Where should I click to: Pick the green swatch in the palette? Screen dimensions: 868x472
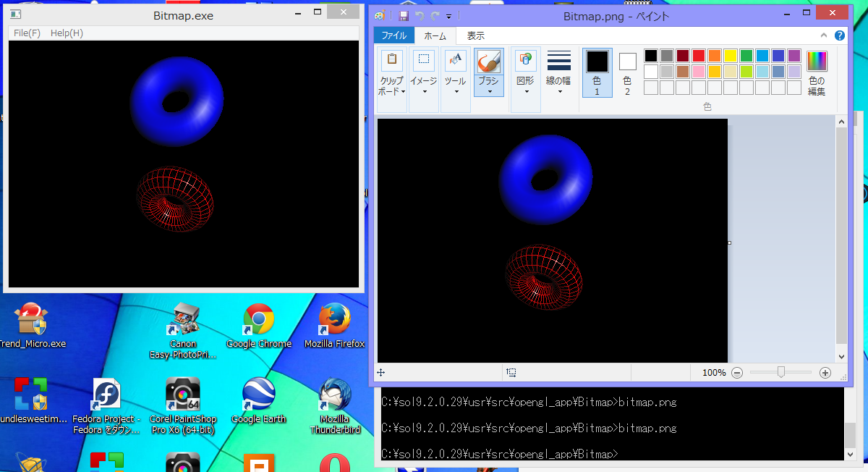[x=746, y=56]
